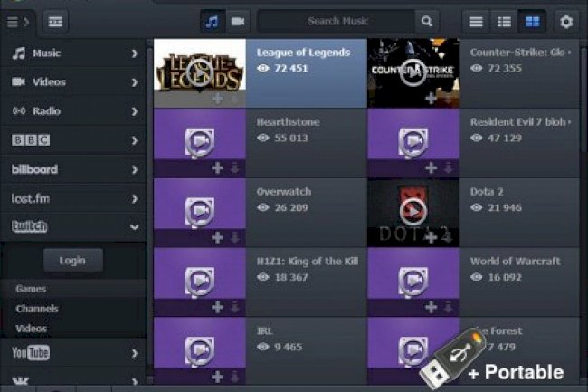Open the last.fm sidebar section

(x=73, y=198)
